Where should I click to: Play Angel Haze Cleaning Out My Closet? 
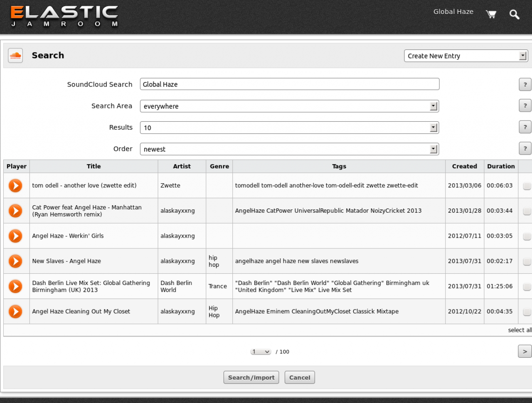click(x=15, y=312)
